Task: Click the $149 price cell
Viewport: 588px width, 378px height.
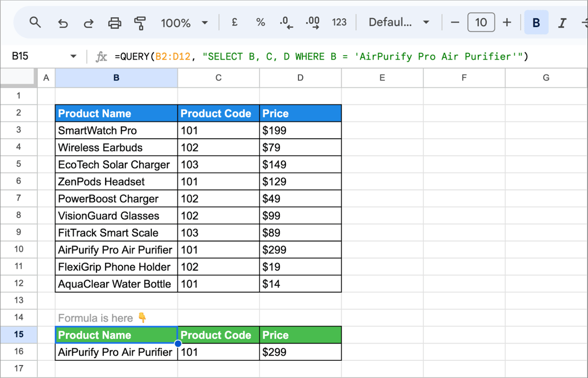Action: [300, 164]
